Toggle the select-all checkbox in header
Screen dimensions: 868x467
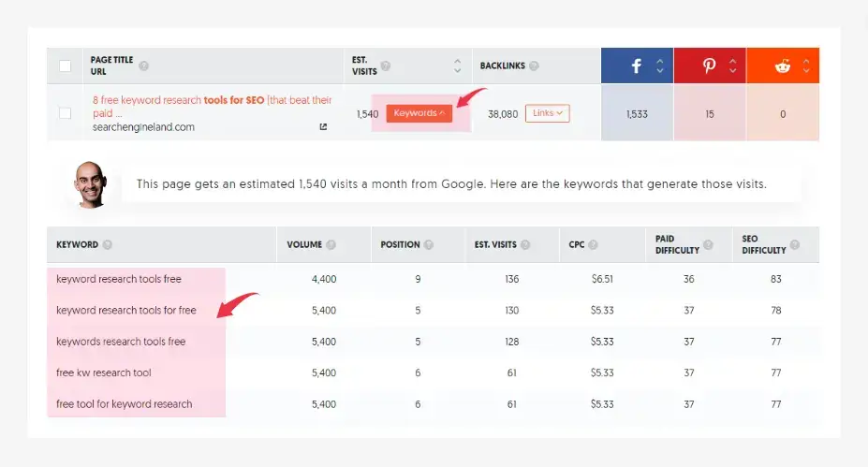65,66
